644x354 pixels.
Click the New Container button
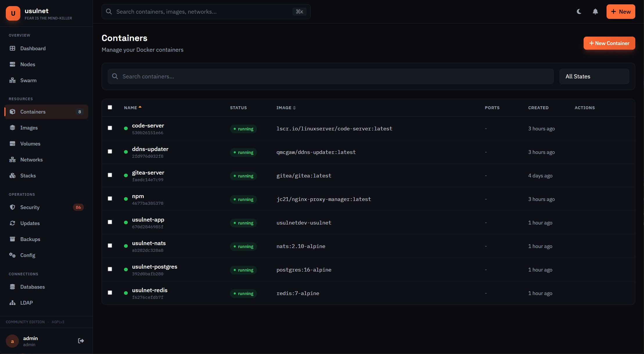coord(609,43)
